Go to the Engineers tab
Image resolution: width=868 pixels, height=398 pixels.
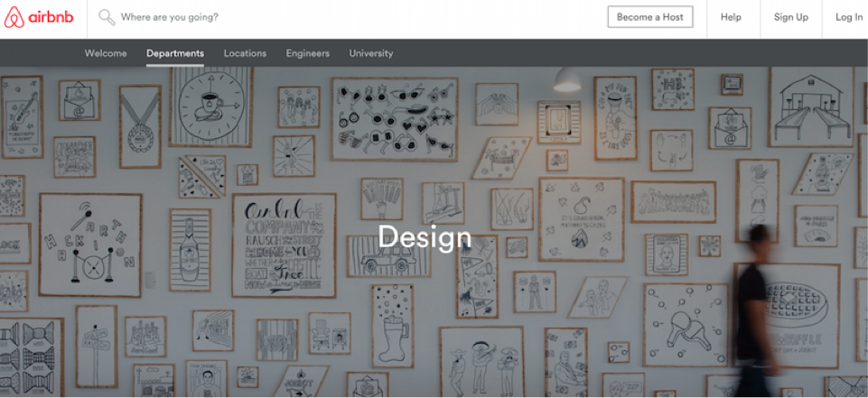pos(307,53)
